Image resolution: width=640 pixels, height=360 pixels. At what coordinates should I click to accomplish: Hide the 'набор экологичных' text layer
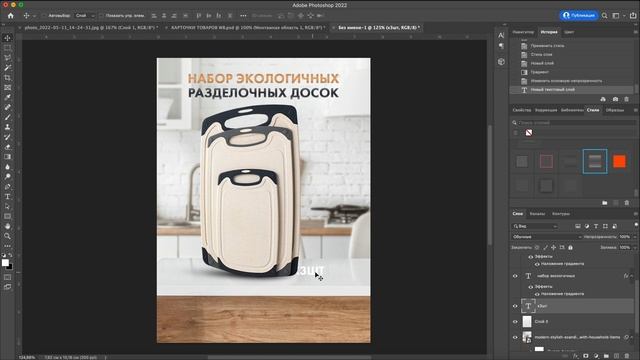[x=515, y=276]
